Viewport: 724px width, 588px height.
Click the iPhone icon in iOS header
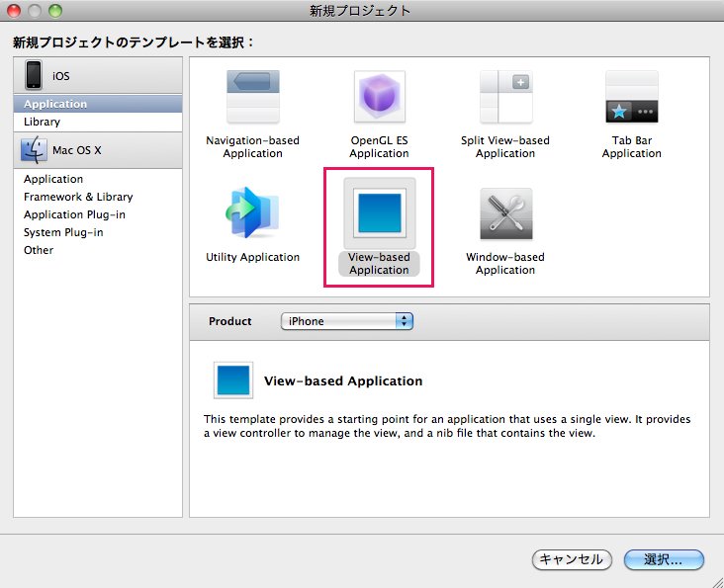click(x=34, y=75)
